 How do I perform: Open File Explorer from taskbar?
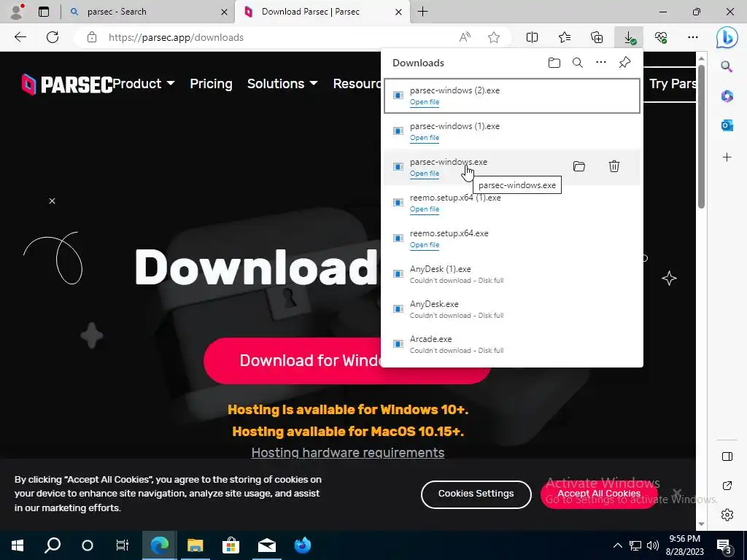195,545
